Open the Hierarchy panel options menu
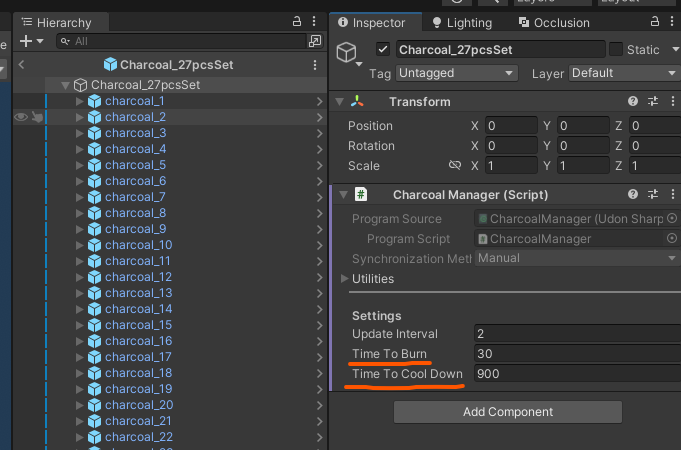Screen dimensions: 681x450 [x=314, y=21]
